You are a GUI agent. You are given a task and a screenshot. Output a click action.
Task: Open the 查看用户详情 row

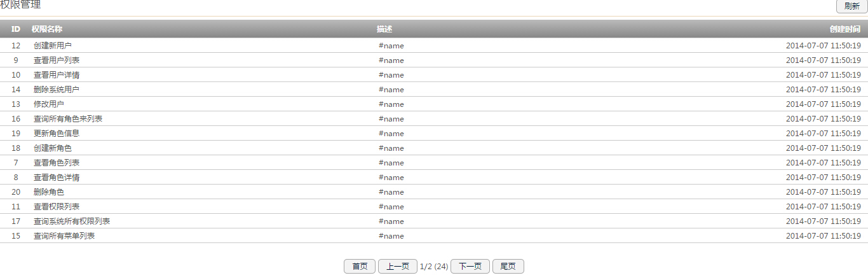point(434,75)
